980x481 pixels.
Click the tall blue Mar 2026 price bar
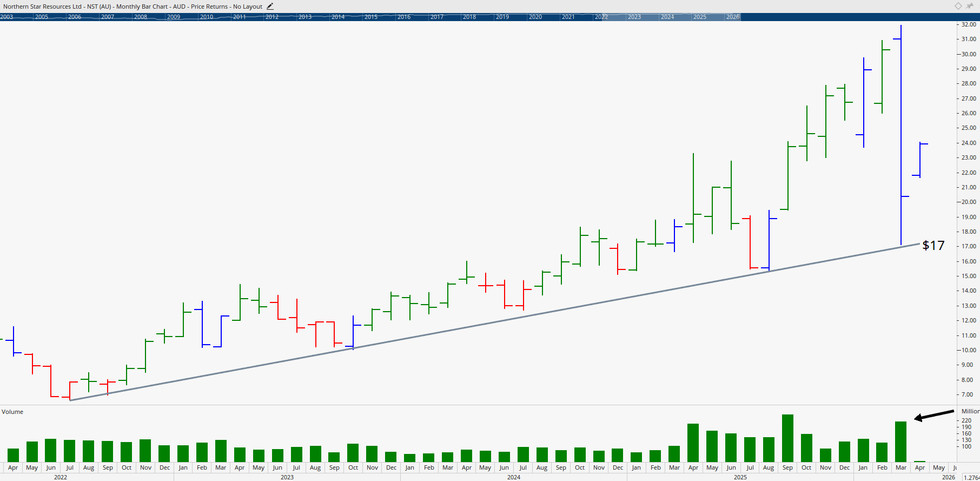(901, 135)
